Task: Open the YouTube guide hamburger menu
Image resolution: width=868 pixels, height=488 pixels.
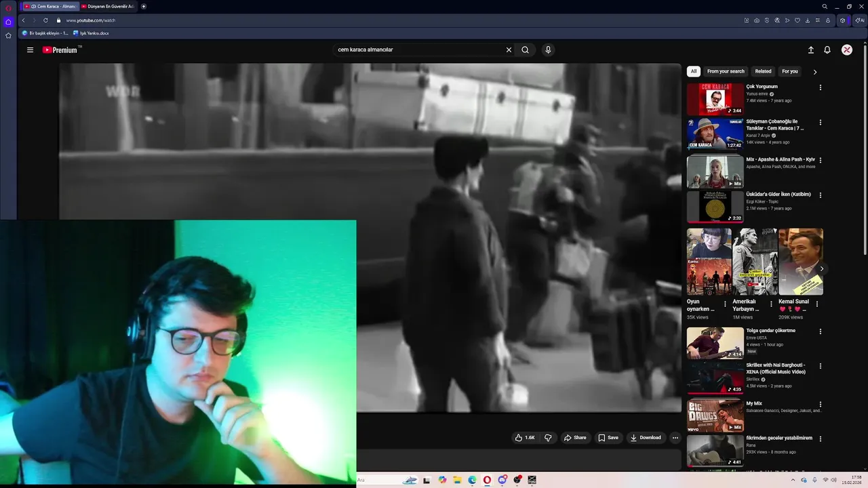Action: pyautogui.click(x=30, y=49)
